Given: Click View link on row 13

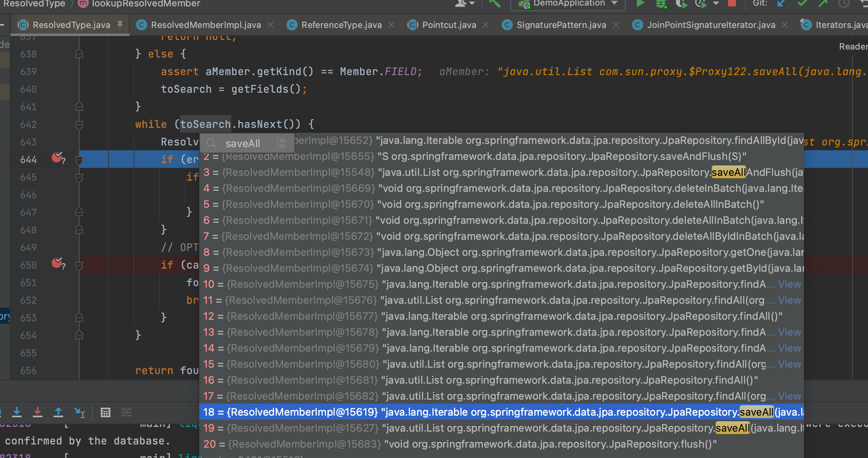Looking at the screenshot, I should coord(789,332).
